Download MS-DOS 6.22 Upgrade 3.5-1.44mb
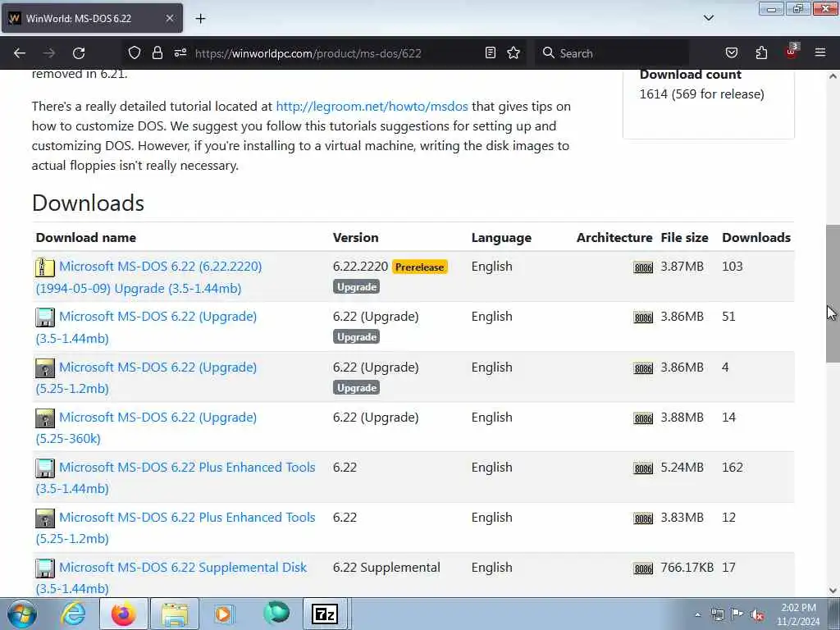This screenshot has height=630, width=840. point(146,326)
